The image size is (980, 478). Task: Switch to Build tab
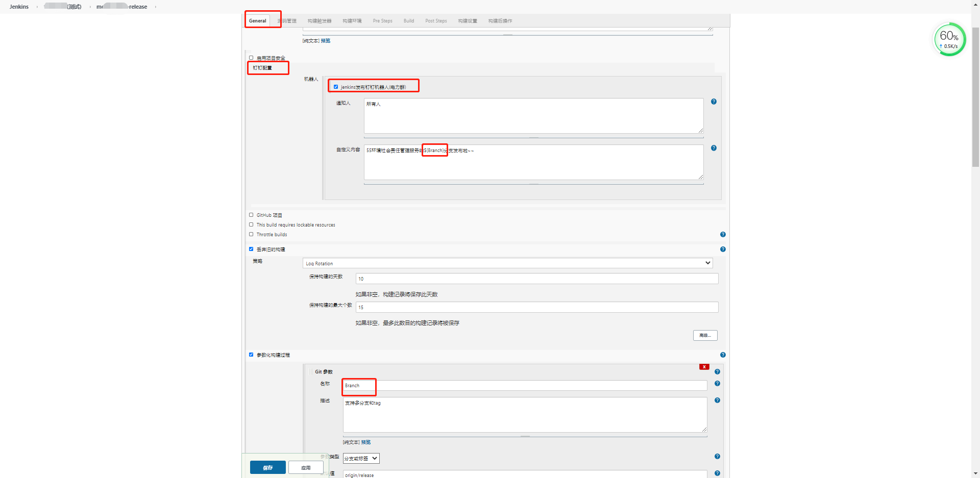pyautogui.click(x=409, y=21)
